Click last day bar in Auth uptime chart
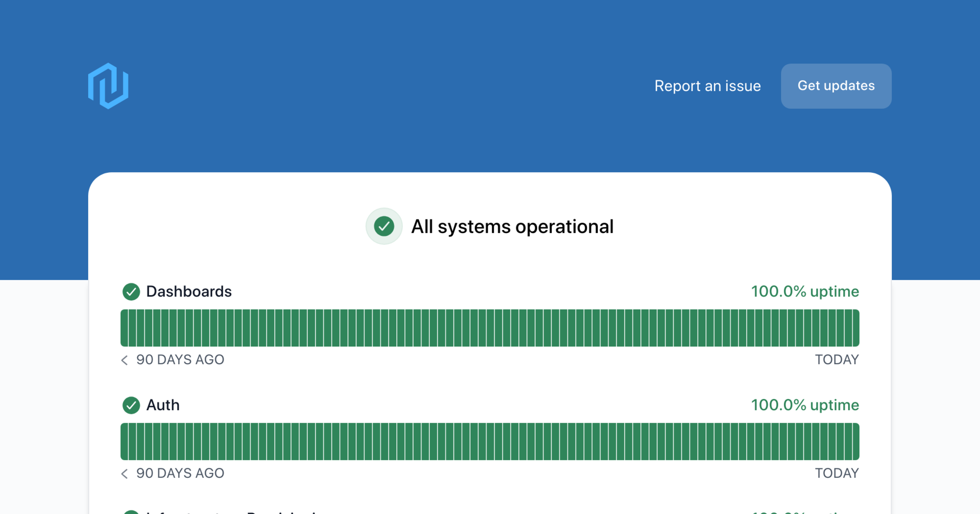This screenshot has height=514, width=980. click(x=855, y=441)
